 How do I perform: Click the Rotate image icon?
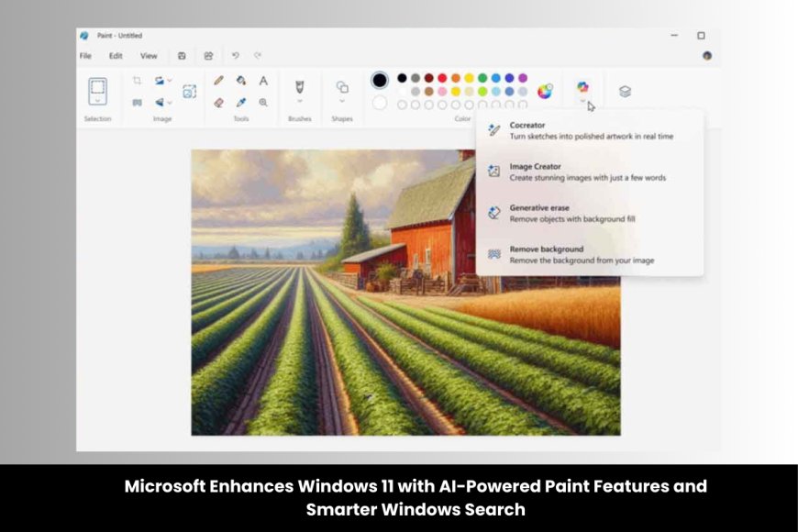(160, 81)
